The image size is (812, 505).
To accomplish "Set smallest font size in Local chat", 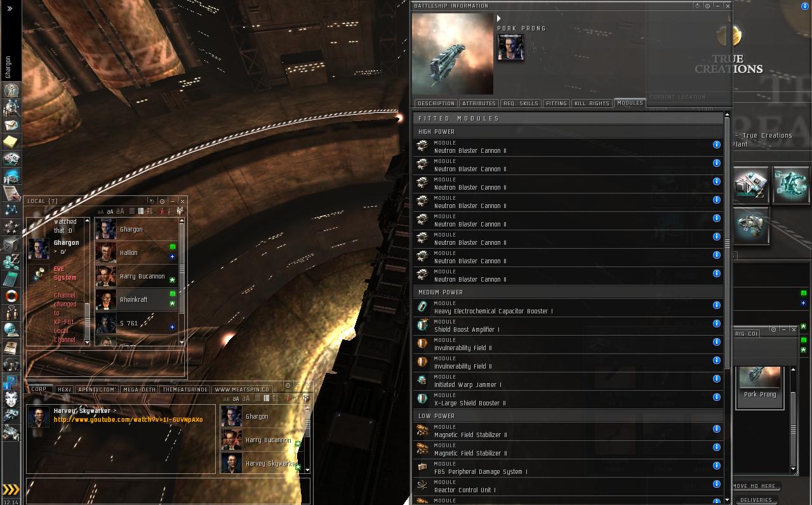I will tap(100, 212).
